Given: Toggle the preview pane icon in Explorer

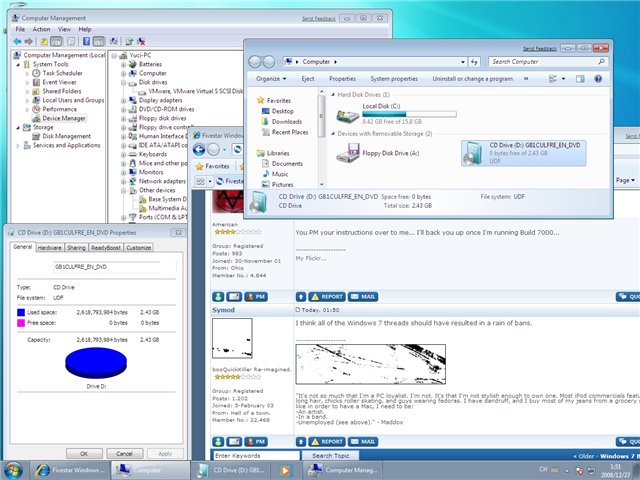Looking at the screenshot, I should [x=580, y=79].
